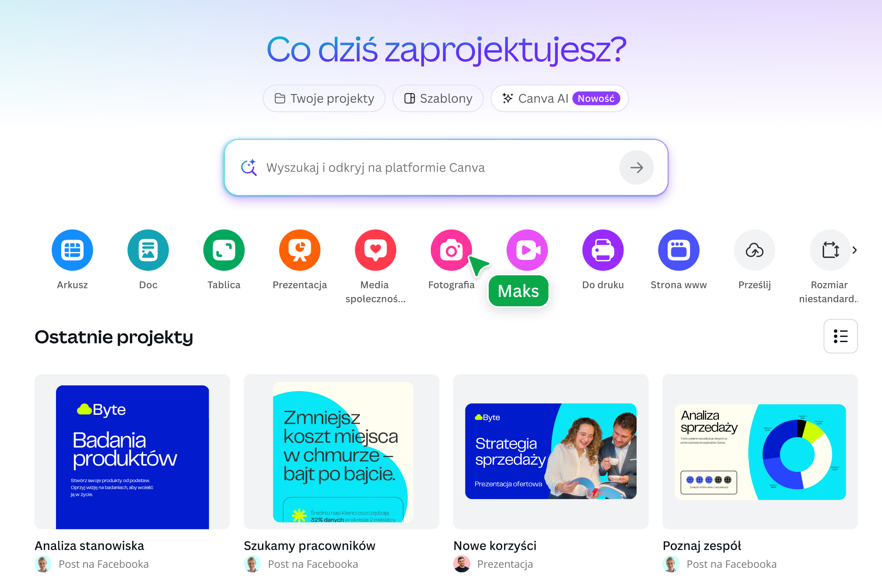Submit search with the arrow button
The image size is (882, 588).
[x=637, y=168]
